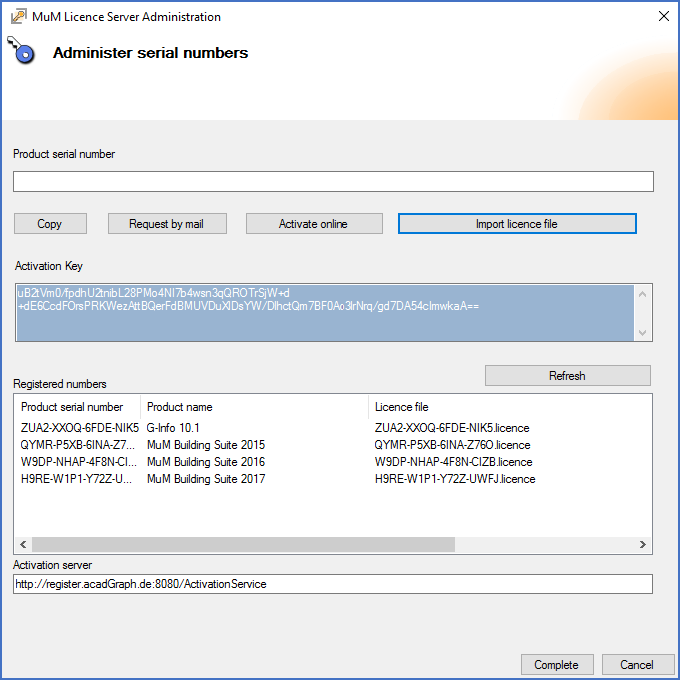Select serial W9DP-NHAP-4F8N-CI... row
This screenshot has height=680, width=680.
[78, 462]
